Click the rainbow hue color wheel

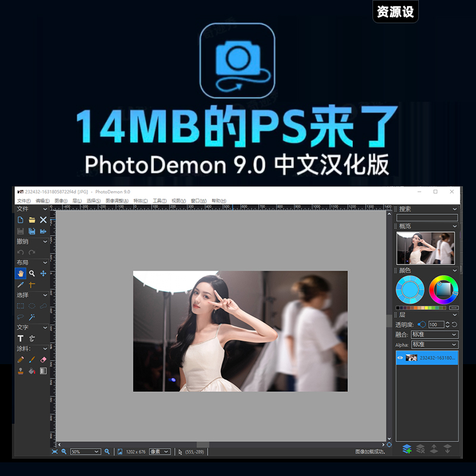443,290
